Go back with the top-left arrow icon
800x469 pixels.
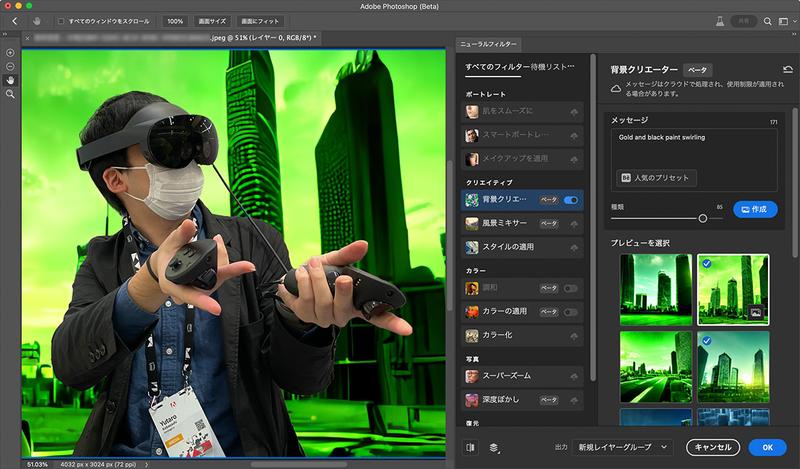coord(14,21)
